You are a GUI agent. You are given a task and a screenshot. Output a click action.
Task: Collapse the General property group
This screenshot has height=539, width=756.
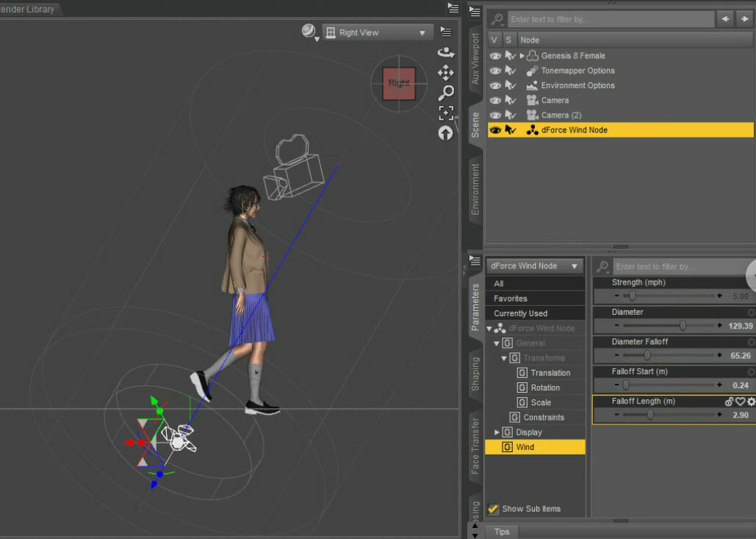pyautogui.click(x=496, y=343)
